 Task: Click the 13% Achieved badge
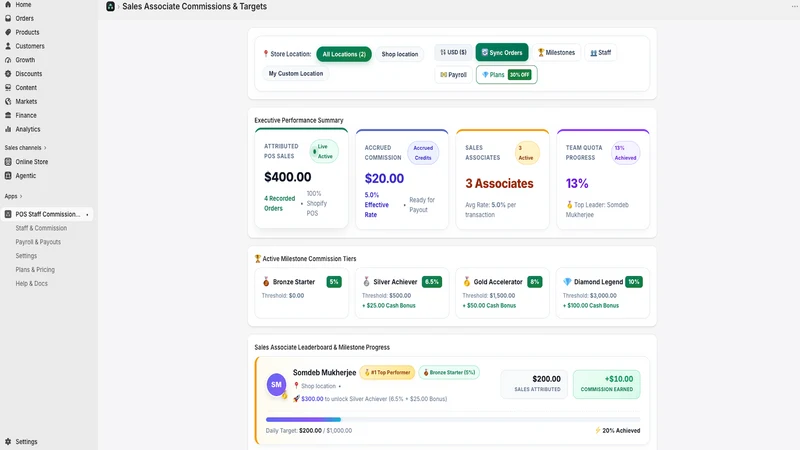click(x=626, y=153)
